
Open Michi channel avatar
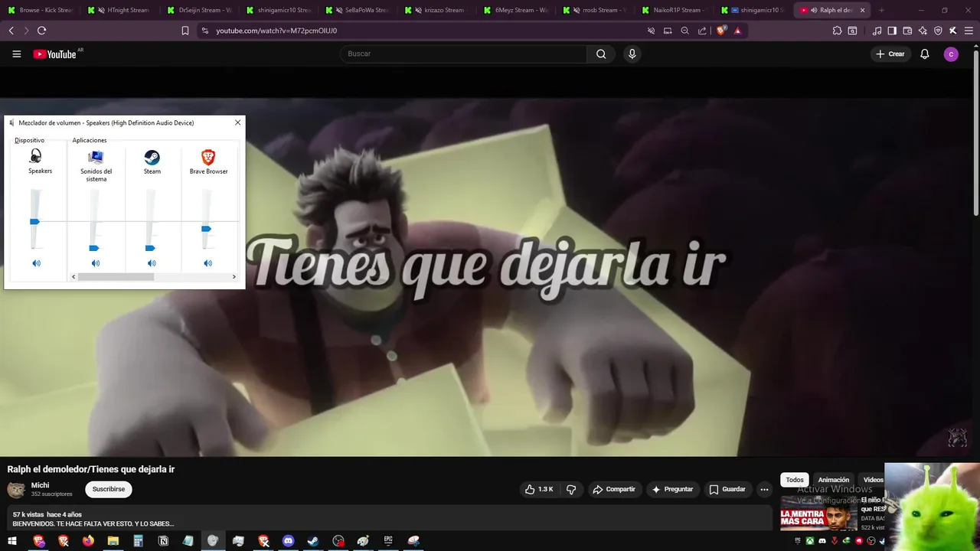click(x=16, y=490)
